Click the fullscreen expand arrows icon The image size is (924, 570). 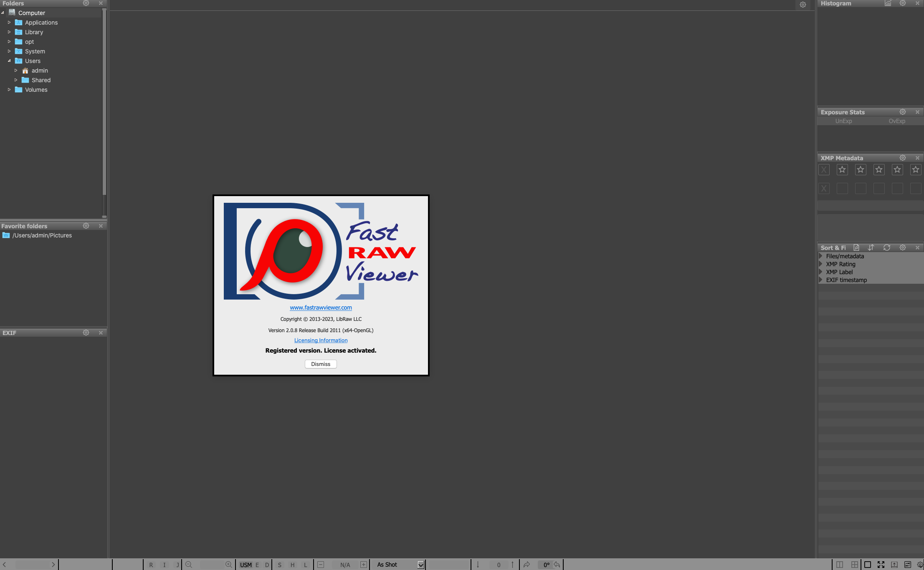(x=881, y=565)
